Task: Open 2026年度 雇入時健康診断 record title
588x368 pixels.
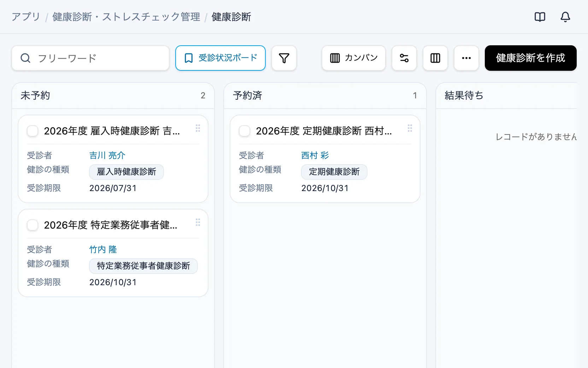Action: (112, 131)
